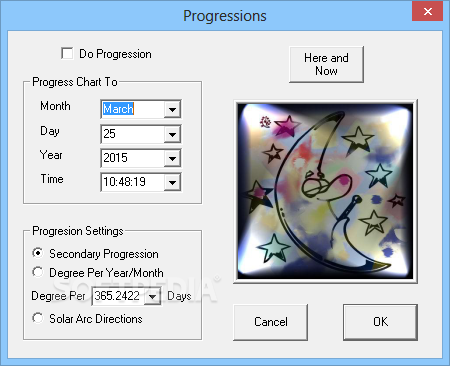450x366 pixels.
Task: Click the Cancel button
Action: pos(270,322)
